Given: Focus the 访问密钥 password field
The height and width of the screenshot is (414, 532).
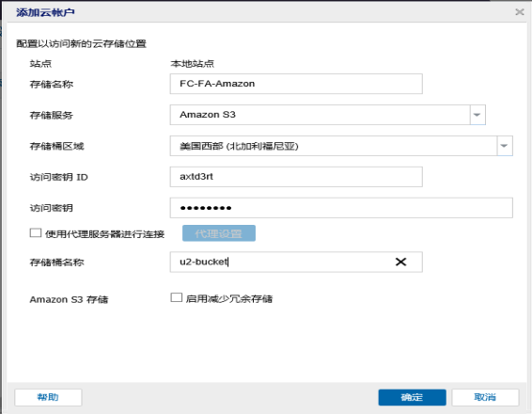Looking at the screenshot, I should click(341, 208).
